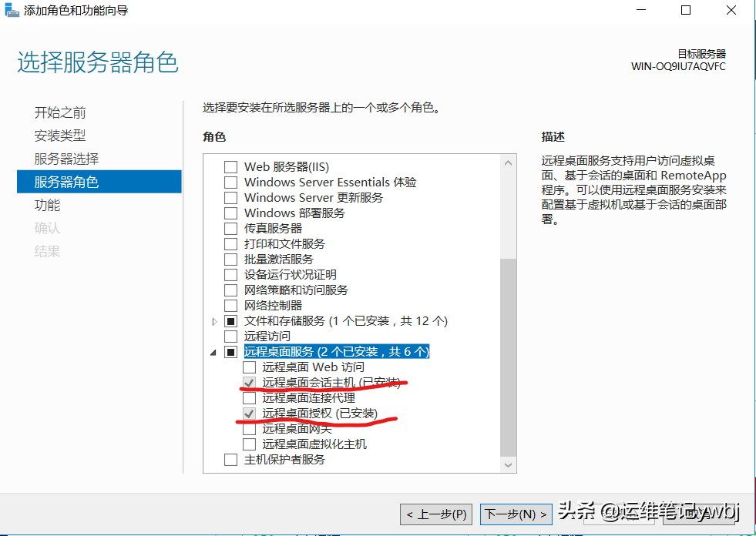The height and width of the screenshot is (536, 756).
Task: Click the server name WIN-OQ9IU7AQVFC
Action: click(678, 66)
